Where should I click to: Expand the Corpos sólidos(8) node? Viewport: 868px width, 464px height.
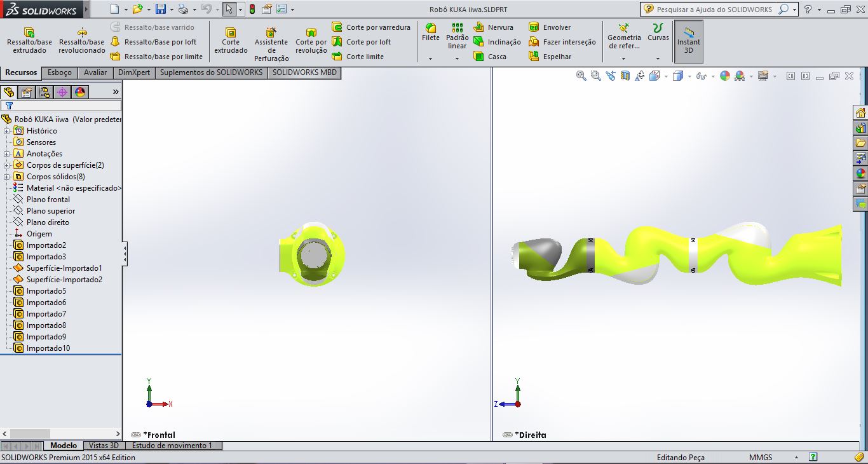(x=7, y=177)
